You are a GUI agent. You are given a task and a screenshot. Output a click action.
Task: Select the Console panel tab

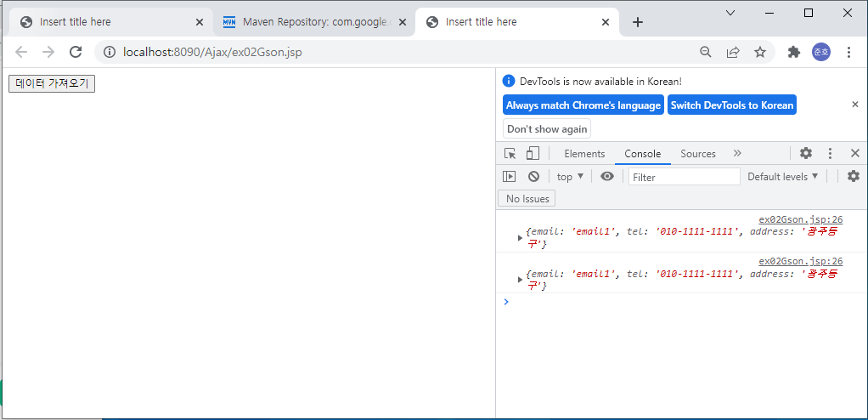pos(643,154)
